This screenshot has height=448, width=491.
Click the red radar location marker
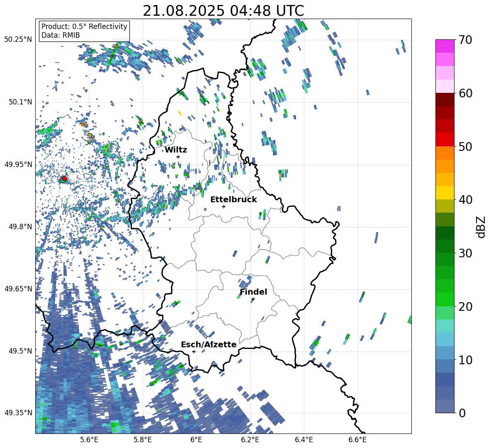click(64, 179)
